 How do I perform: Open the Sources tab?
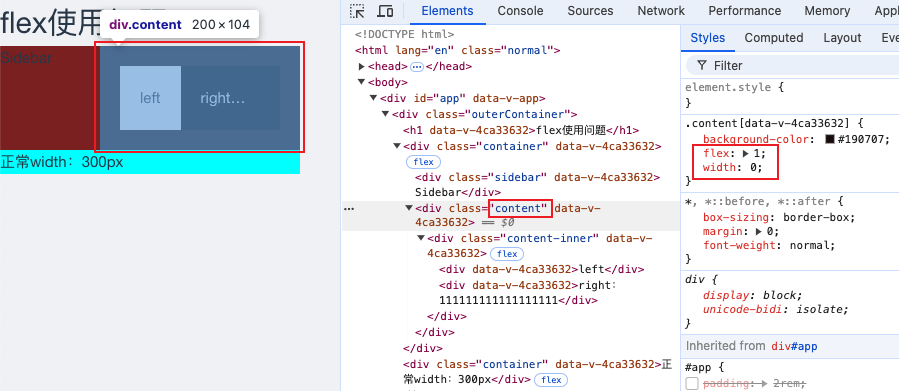coord(590,11)
